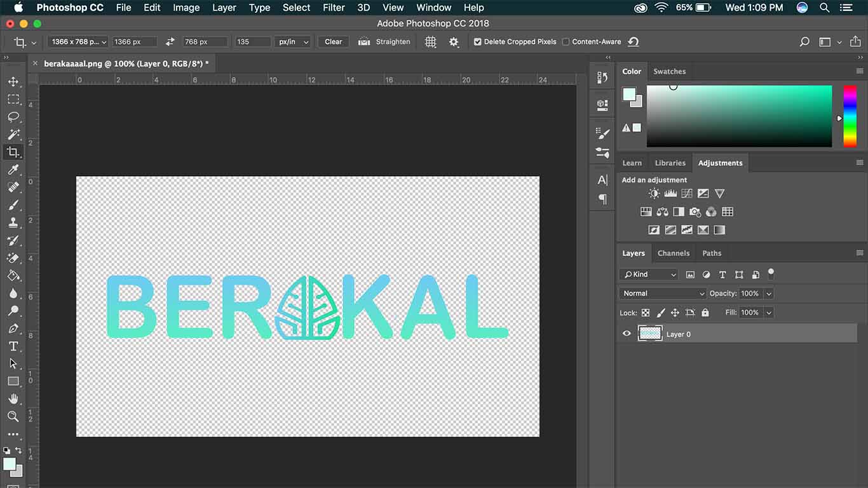Select the Eyedropper tool
This screenshot has width=868, height=488.
pos(13,170)
